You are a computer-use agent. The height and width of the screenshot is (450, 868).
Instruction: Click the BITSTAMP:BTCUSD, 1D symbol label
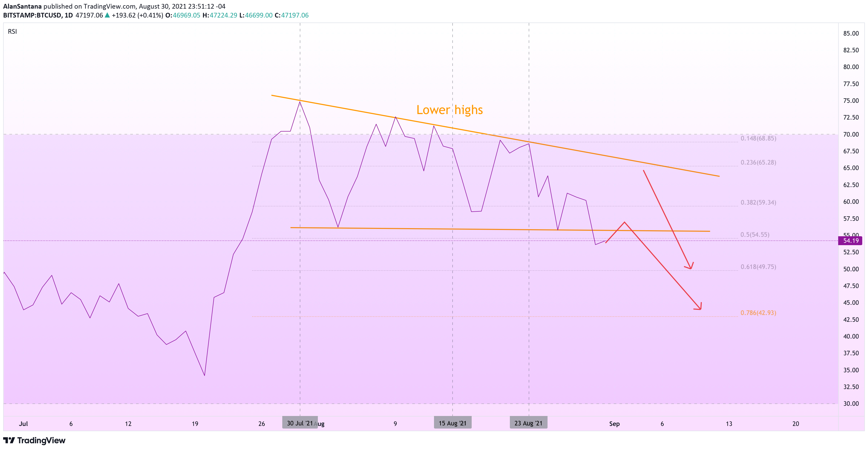38,15
